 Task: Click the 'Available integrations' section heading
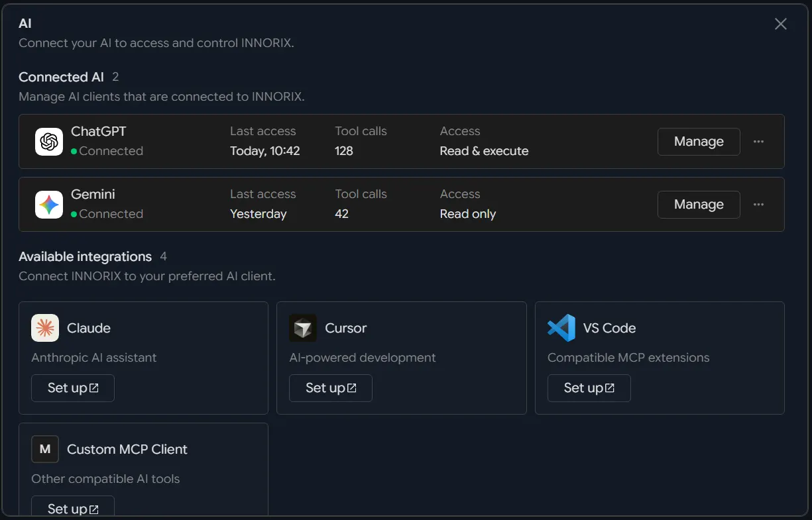click(85, 256)
